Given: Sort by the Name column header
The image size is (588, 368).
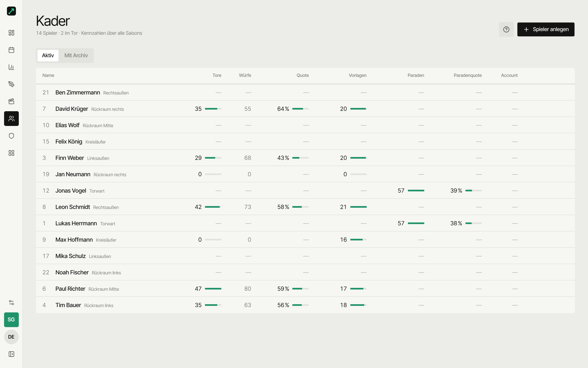Looking at the screenshot, I should point(48,75).
